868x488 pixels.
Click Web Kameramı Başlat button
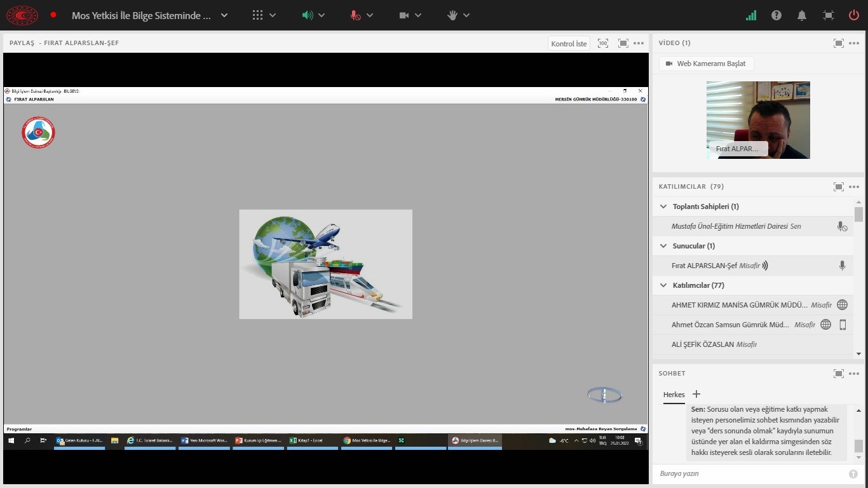point(706,64)
